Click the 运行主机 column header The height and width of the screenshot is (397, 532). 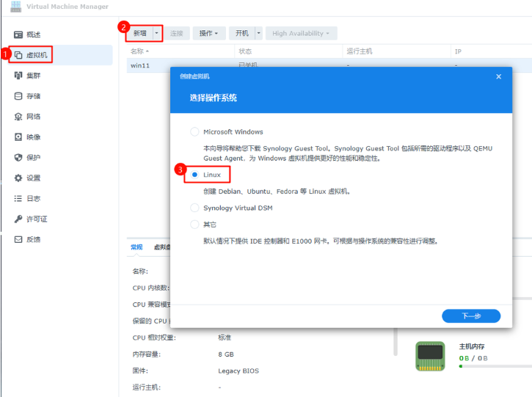point(396,51)
